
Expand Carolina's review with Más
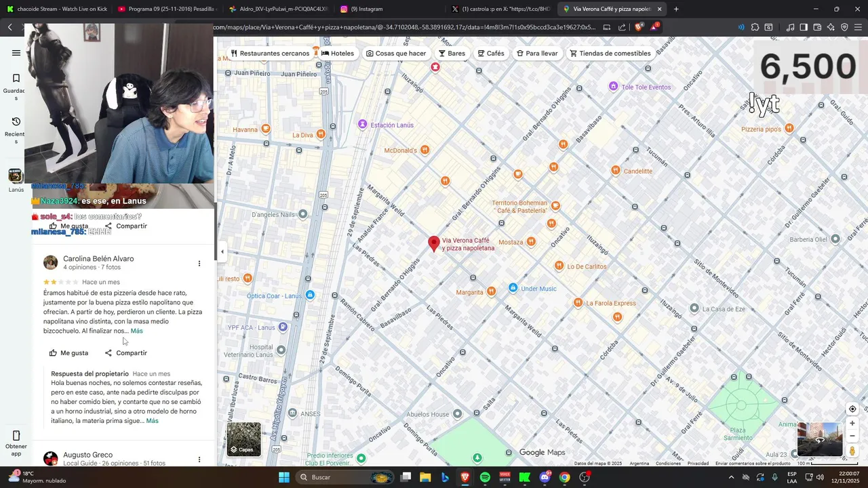(x=137, y=331)
